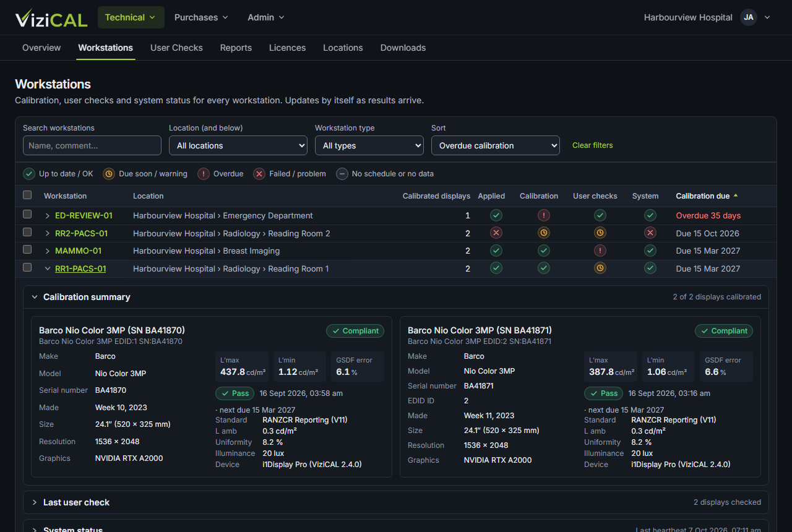Click the ViziCAL logo
Viewport: 792px width, 532px height.
(x=51, y=18)
